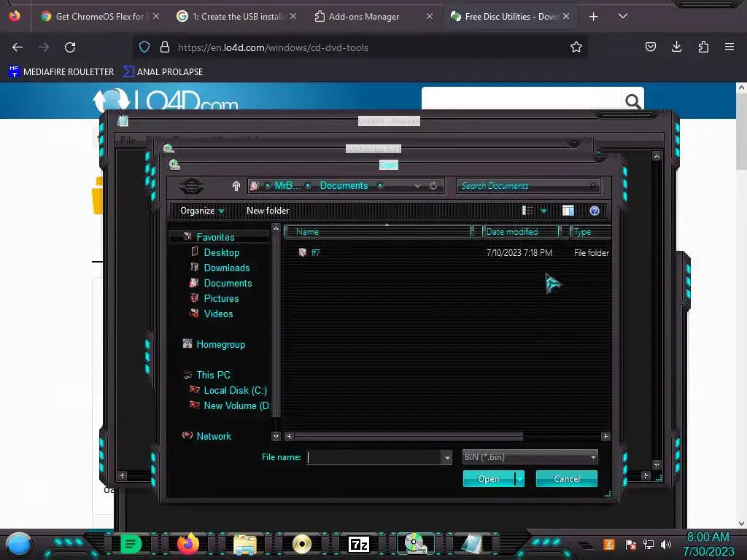Image resolution: width=747 pixels, height=560 pixels.
Task: Sort files by Date modified column
Action: [x=521, y=232]
